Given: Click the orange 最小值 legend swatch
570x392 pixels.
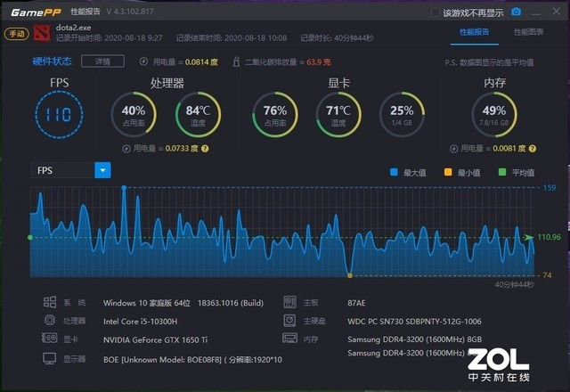Looking at the screenshot, I should pos(448,172).
